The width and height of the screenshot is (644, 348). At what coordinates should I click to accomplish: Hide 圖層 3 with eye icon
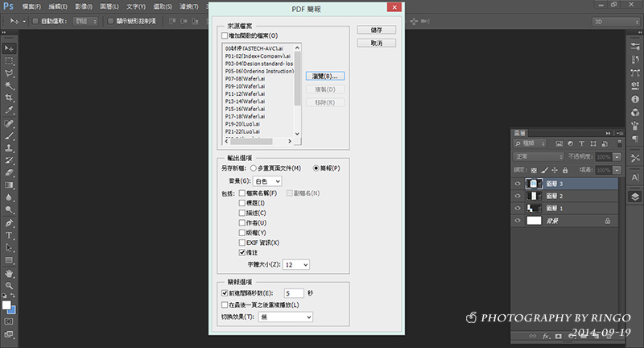[x=518, y=184]
